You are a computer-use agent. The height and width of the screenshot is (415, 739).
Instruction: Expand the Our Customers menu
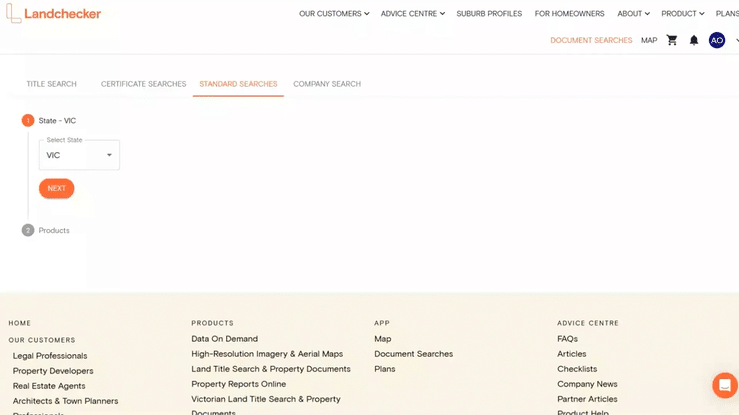(334, 14)
